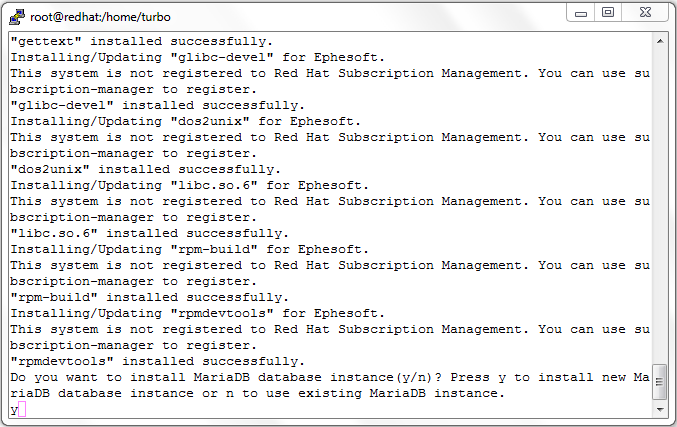Image resolution: width=677 pixels, height=427 pixels.
Task: Click the "libc.so.6" installed successfully line
Action: point(149,233)
